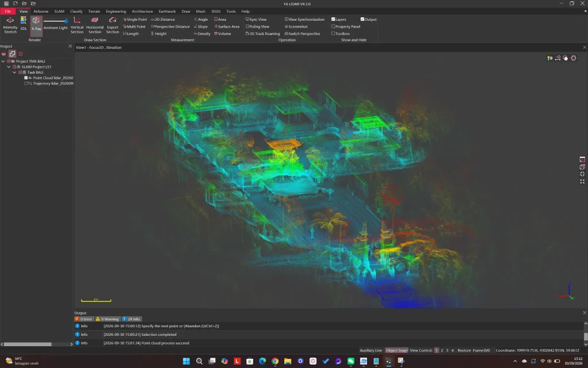Collapse the SLAM Project LS1 node

9,67
